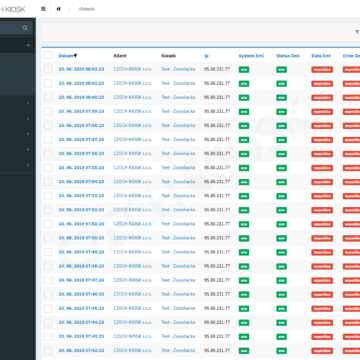Click red Data Xml badge in 08:02:23 row

[x=322, y=69]
